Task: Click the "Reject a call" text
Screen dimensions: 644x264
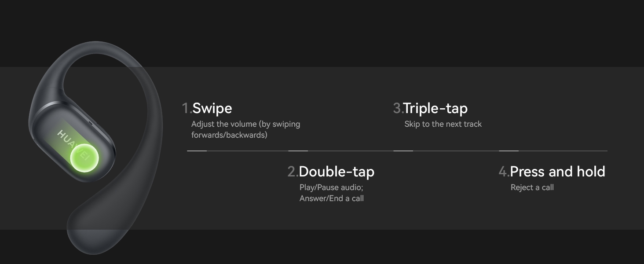Action: [532, 187]
